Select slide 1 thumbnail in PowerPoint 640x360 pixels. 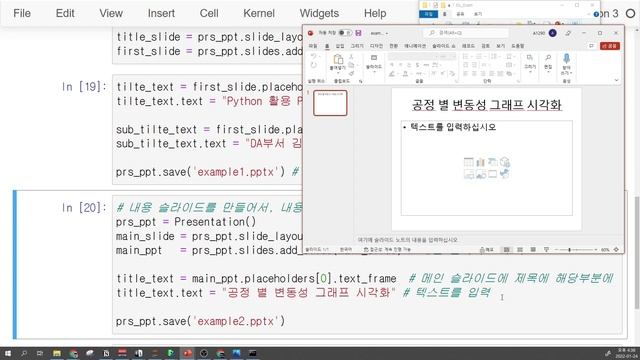330,103
